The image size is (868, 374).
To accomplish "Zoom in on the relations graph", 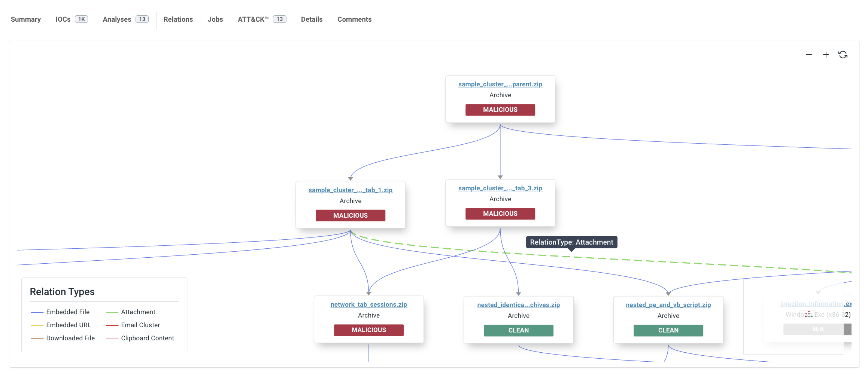I will [x=826, y=55].
